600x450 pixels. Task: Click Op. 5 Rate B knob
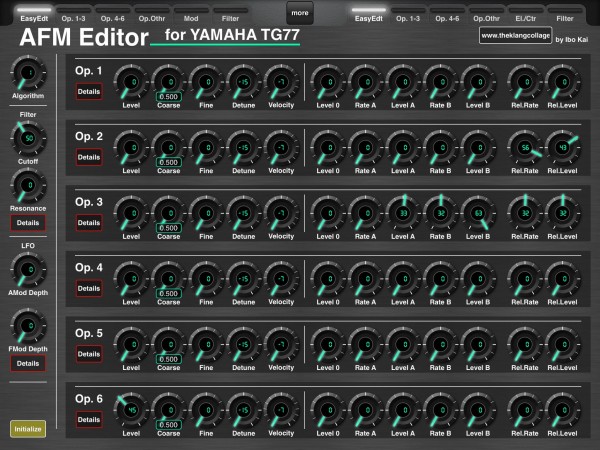tap(440, 344)
